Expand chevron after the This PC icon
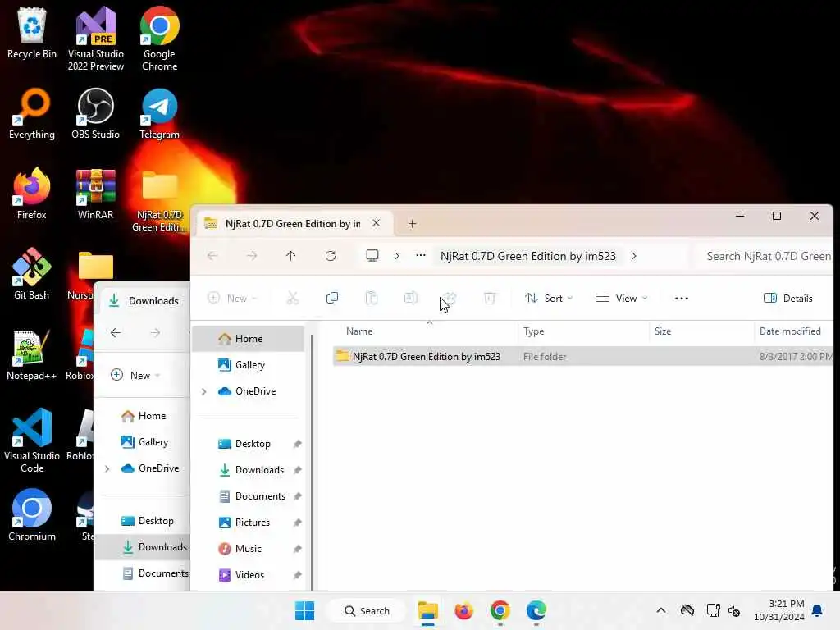840x630 pixels. (x=397, y=256)
